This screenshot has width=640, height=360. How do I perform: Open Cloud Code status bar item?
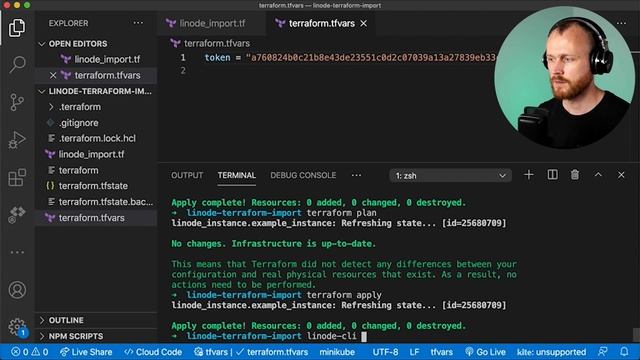153,352
